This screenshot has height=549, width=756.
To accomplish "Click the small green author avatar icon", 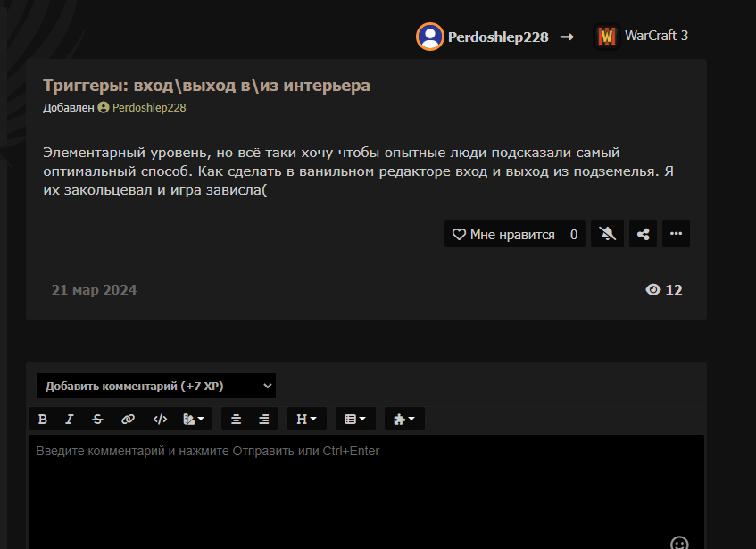I will 104,107.
